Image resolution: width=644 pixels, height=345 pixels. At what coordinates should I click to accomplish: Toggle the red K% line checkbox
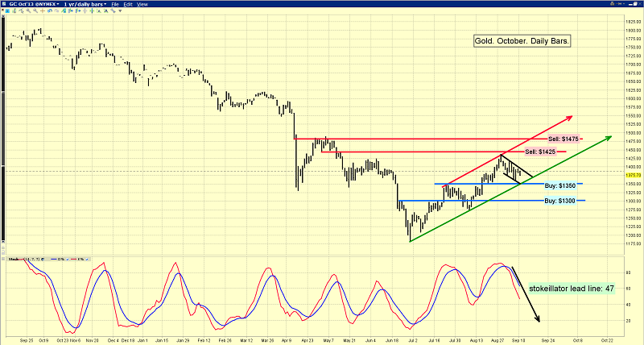pyautogui.click(x=87, y=260)
